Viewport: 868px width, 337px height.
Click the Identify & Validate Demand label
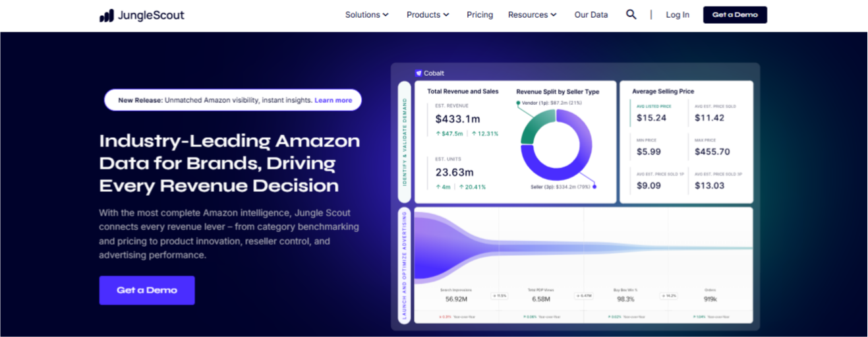pyautogui.click(x=404, y=142)
